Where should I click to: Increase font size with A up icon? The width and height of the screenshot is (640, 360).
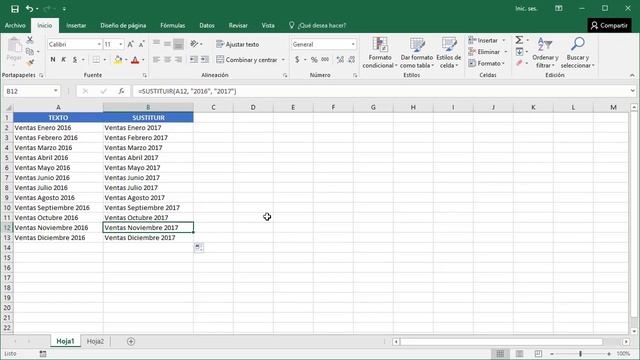[x=131, y=44]
